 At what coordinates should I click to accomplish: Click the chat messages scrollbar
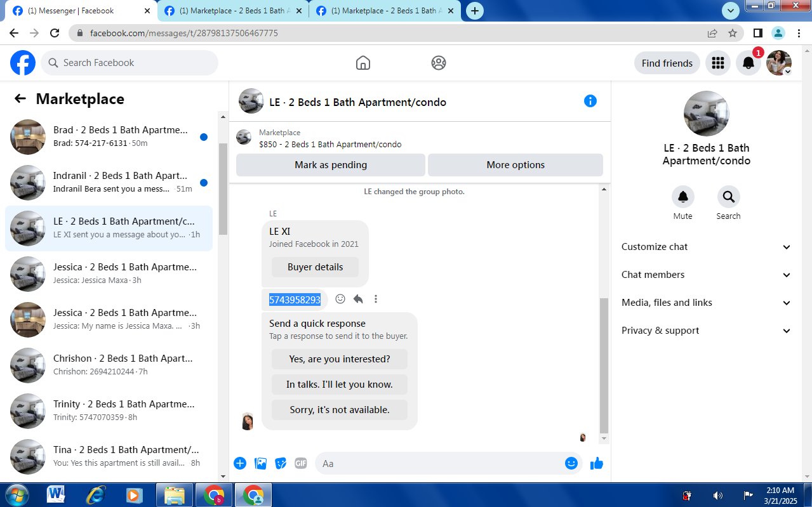click(x=604, y=365)
